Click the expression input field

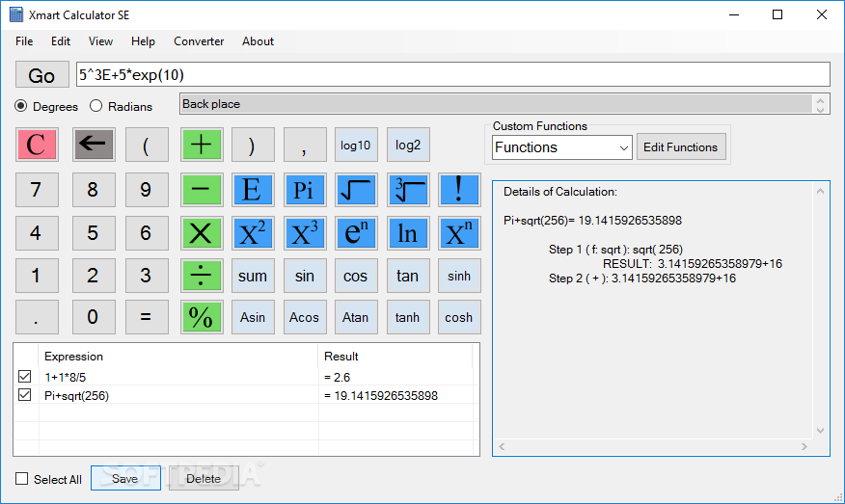coord(452,74)
